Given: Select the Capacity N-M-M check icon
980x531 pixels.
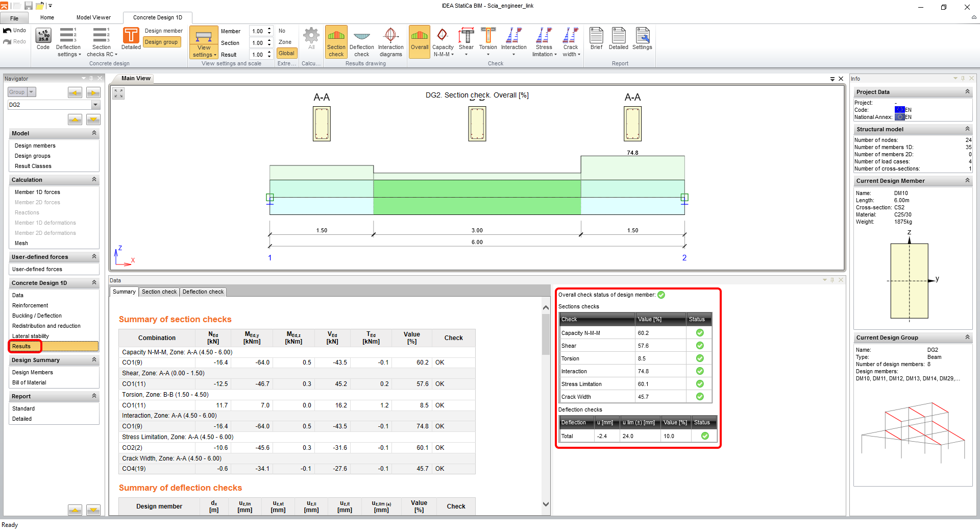Looking at the screenshot, I should pos(443,39).
